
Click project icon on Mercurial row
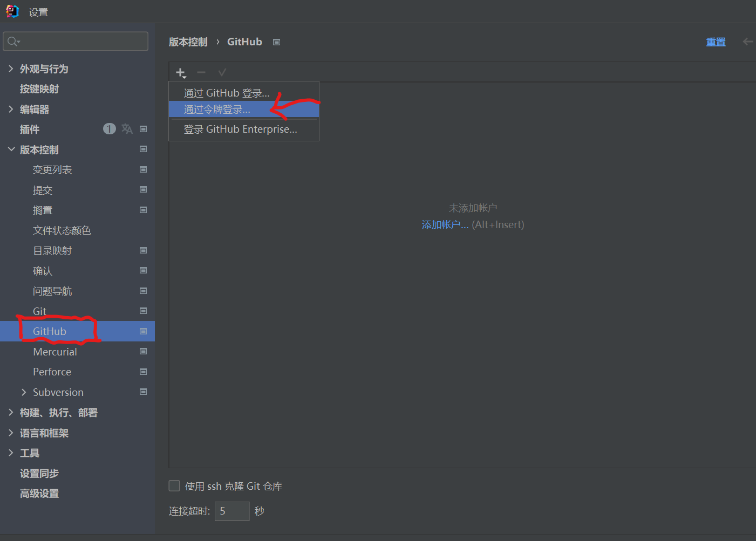pyautogui.click(x=144, y=351)
